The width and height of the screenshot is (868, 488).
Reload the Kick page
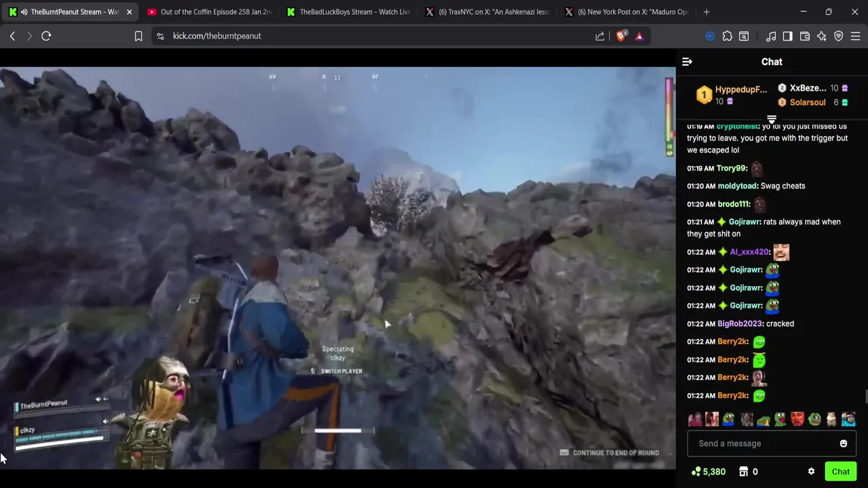point(46,36)
